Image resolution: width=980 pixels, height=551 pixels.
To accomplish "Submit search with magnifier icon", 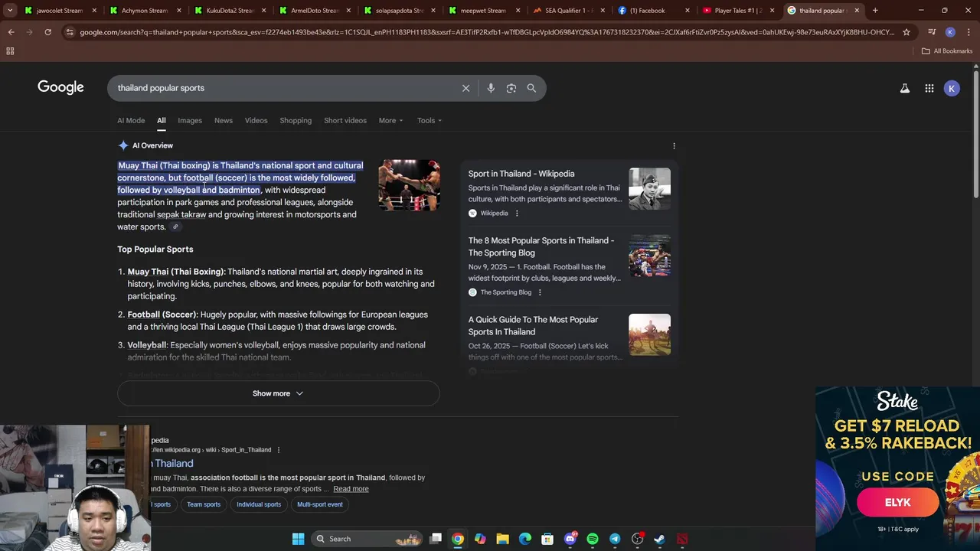I will click(531, 88).
